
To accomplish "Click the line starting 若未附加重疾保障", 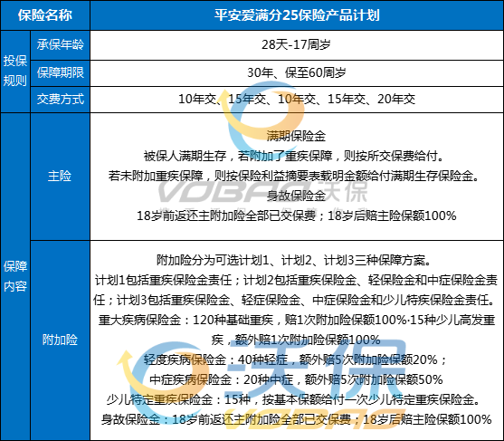I will [293, 176].
